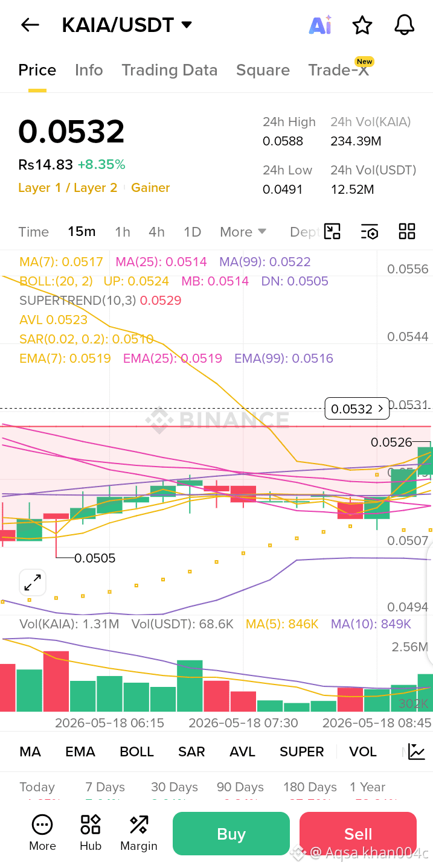The image size is (433, 868).
Task: Select the 1D interval
Action: click(x=192, y=232)
